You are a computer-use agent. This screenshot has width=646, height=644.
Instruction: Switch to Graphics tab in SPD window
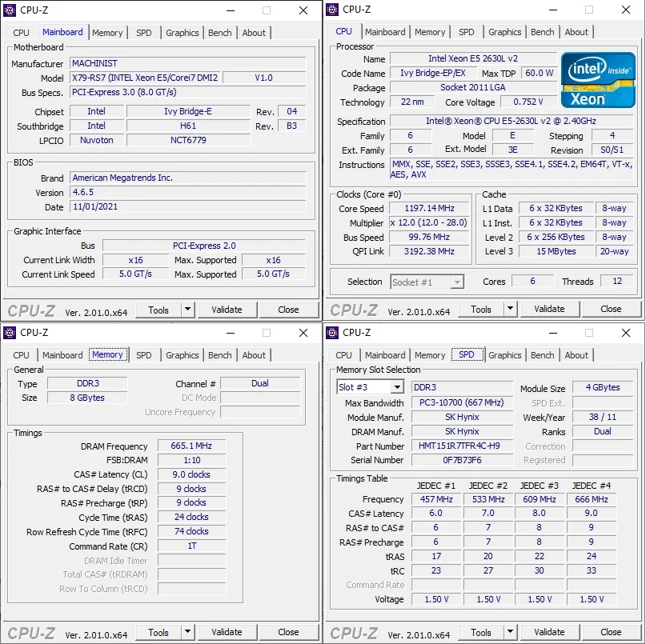(505, 355)
